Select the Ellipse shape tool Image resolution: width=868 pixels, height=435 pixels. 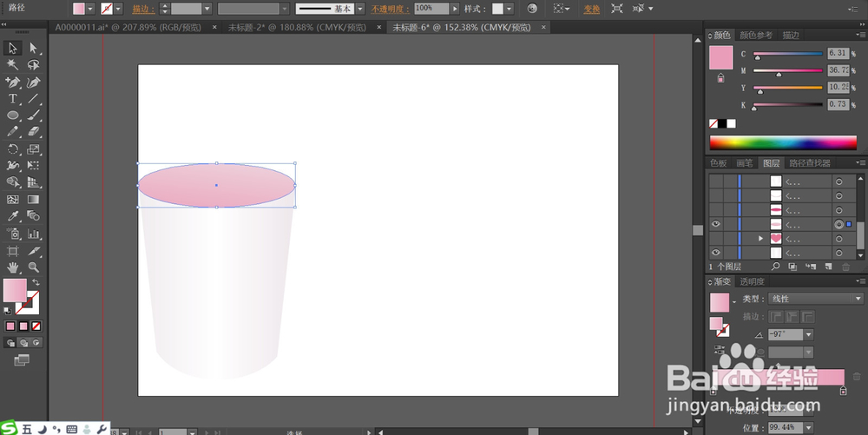[x=13, y=115]
